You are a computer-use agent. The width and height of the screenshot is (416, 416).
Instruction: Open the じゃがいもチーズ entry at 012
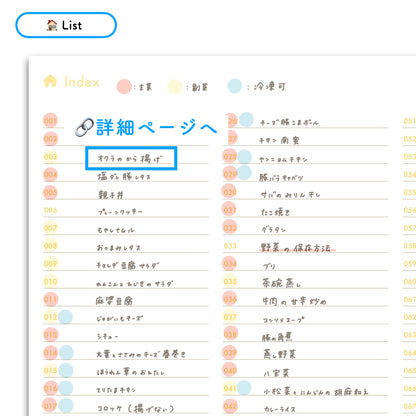point(119,319)
